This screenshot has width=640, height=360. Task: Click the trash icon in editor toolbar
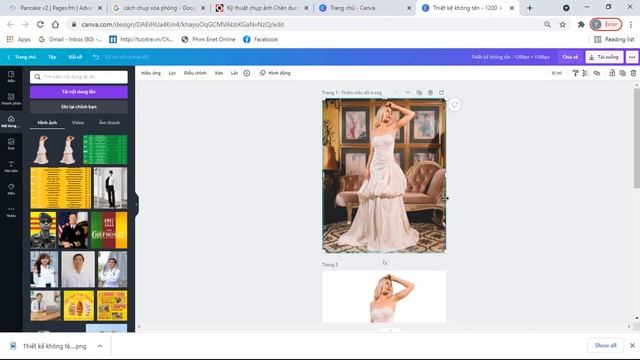(x=633, y=73)
